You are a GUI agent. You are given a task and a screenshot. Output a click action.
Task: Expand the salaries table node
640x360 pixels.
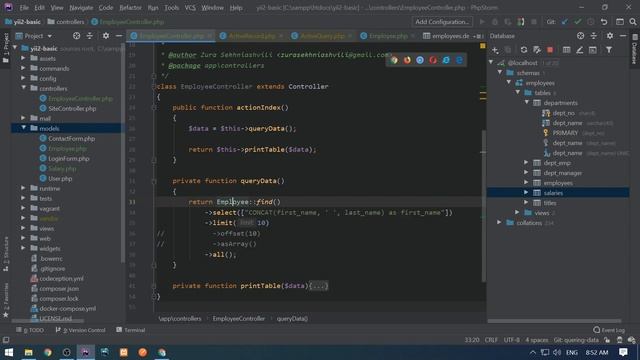point(527,193)
